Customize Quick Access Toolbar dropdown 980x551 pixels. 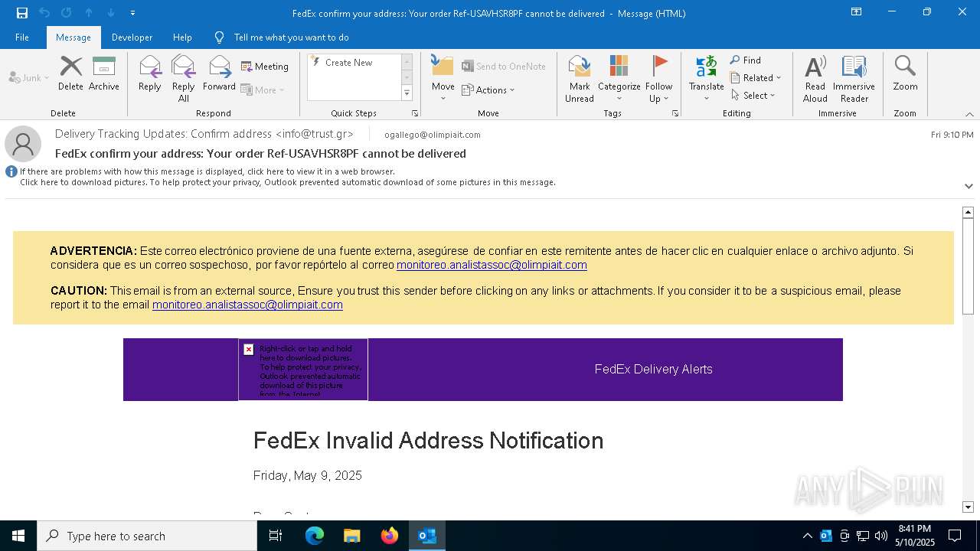point(133,13)
